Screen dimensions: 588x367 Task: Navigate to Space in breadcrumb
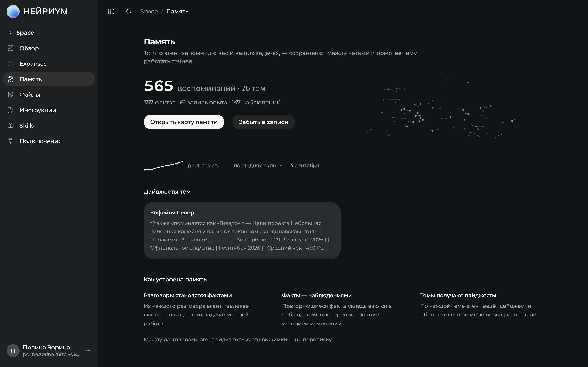pyautogui.click(x=149, y=11)
